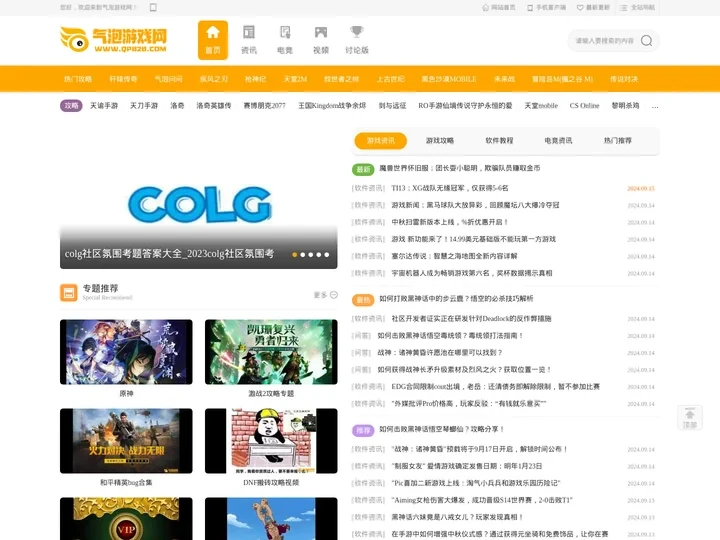
Task: Click 网站首页 link in top bar
Action: (x=499, y=7)
